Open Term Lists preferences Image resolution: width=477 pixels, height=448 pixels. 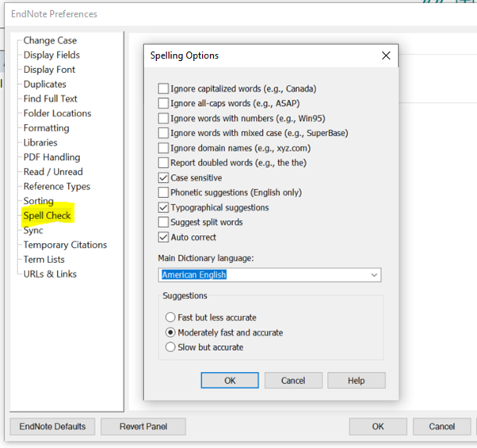tap(44, 260)
